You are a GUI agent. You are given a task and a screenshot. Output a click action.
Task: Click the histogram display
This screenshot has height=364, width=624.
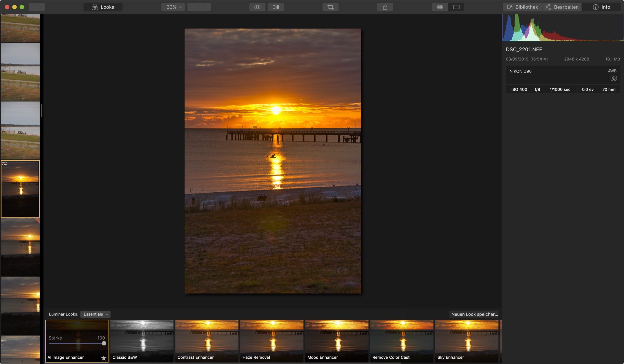click(563, 28)
